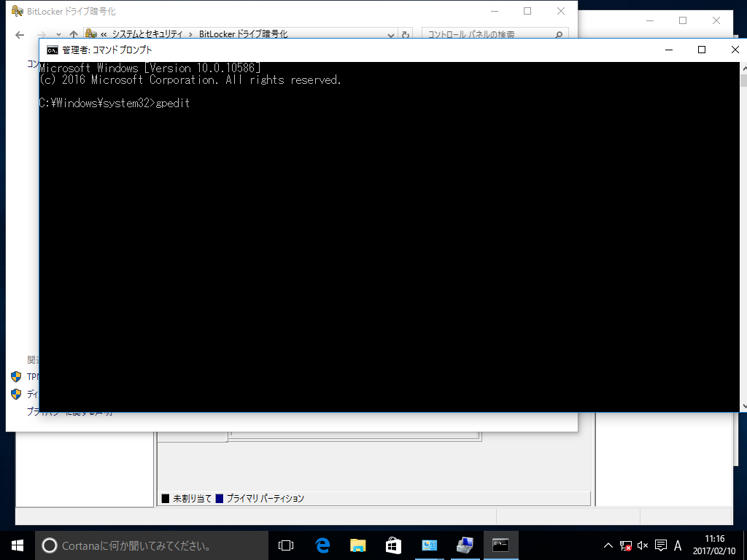This screenshot has width=747, height=560.
Task: Switch to the Control Panel taskbar icon
Action: click(429, 545)
